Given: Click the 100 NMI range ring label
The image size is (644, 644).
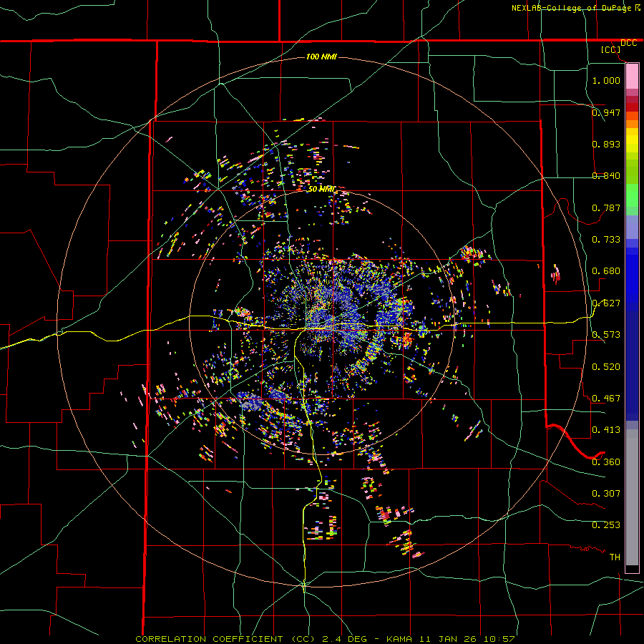Looking at the screenshot, I should coord(321,57).
